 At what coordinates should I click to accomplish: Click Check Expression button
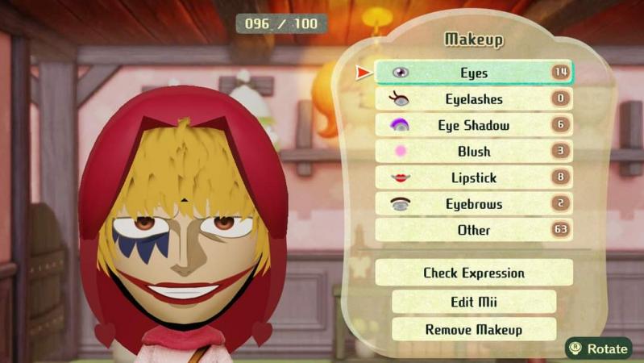pos(474,273)
